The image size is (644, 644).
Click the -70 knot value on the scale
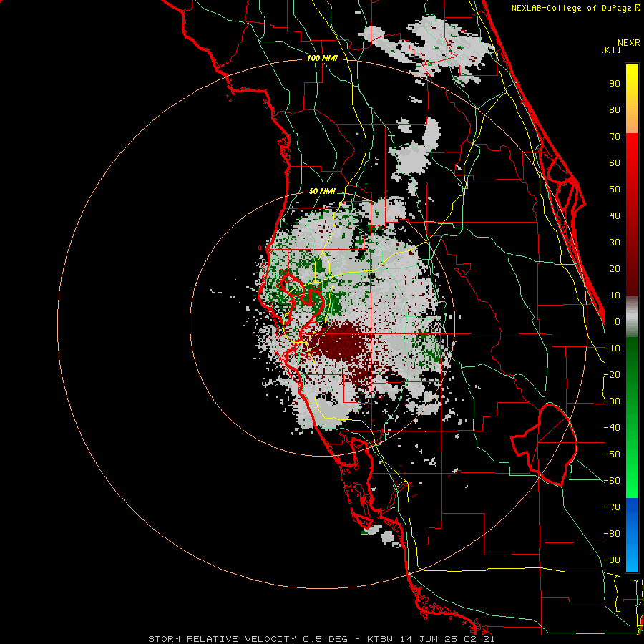click(x=612, y=507)
